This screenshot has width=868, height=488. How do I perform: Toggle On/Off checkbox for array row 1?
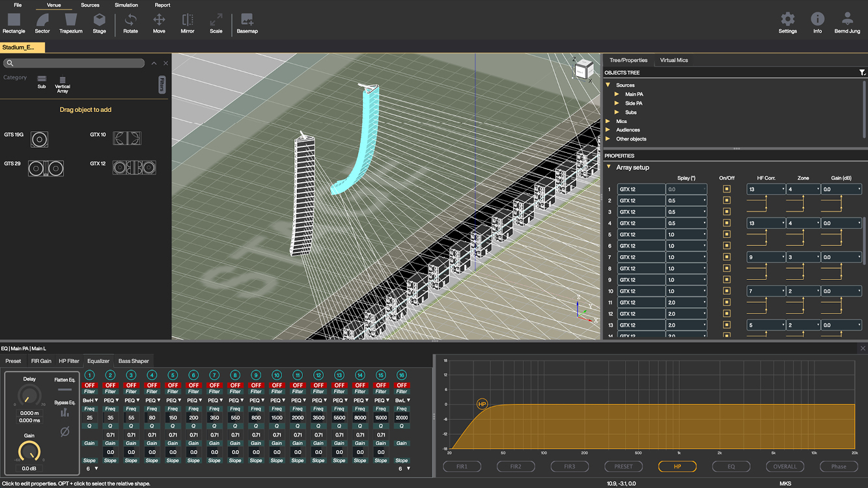727,189
